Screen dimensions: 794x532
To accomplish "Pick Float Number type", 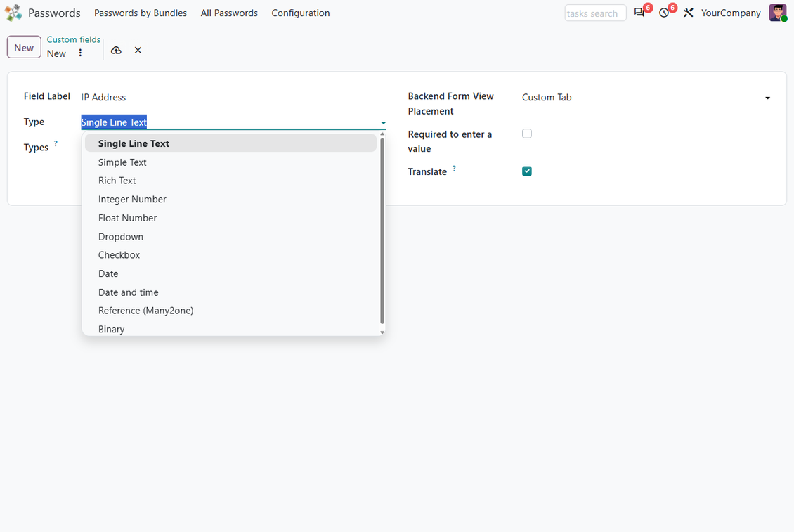I will click(x=231, y=218).
